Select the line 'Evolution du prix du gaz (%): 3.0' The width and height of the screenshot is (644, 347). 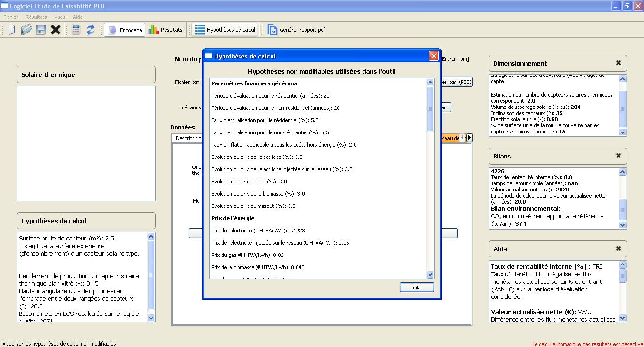249,182
